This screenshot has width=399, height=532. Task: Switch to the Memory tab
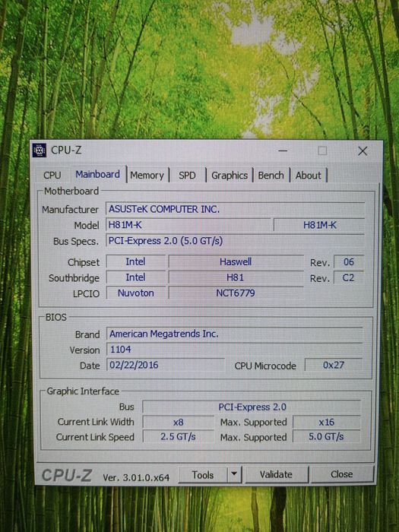click(147, 176)
